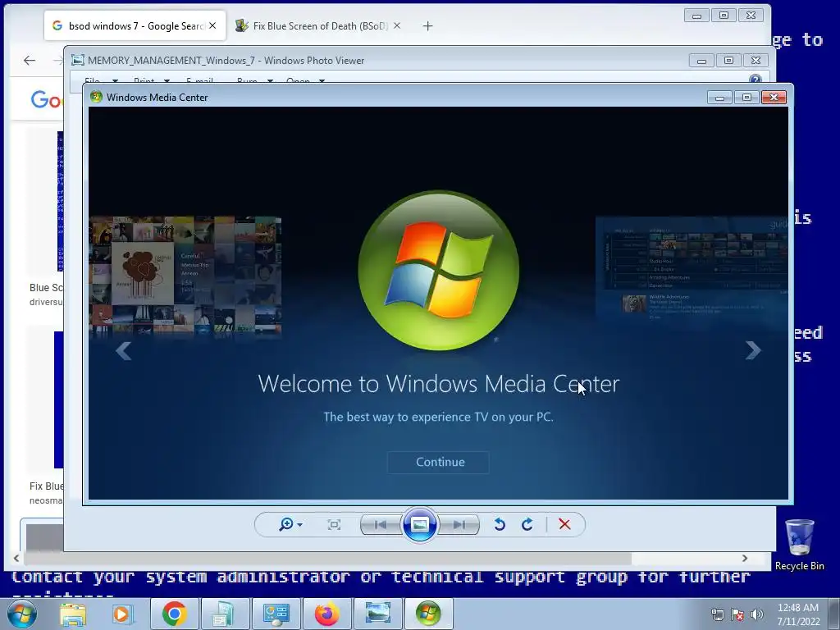Click the TV guide preview thumbnail
This screenshot has height=630, width=840.
(x=692, y=268)
